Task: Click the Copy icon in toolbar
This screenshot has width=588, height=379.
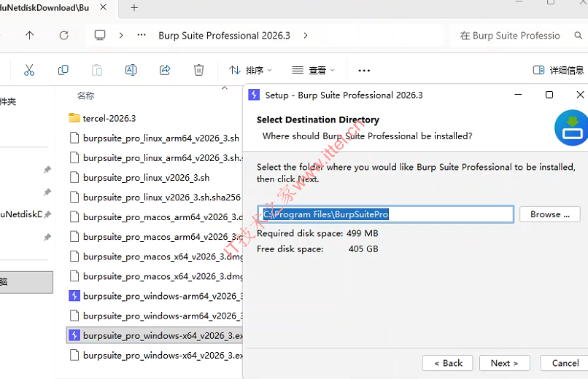Action: point(63,70)
